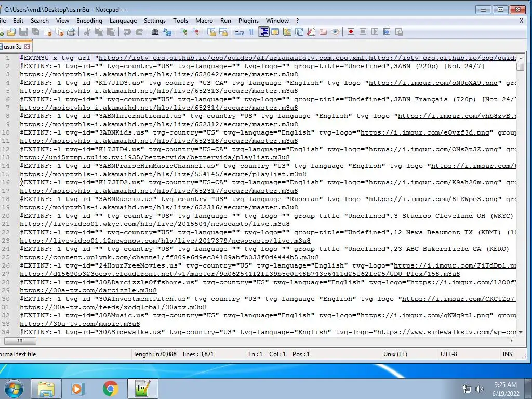The height and width of the screenshot is (399, 532).
Task: Open Google Chrome from the taskbar
Action: point(111,389)
